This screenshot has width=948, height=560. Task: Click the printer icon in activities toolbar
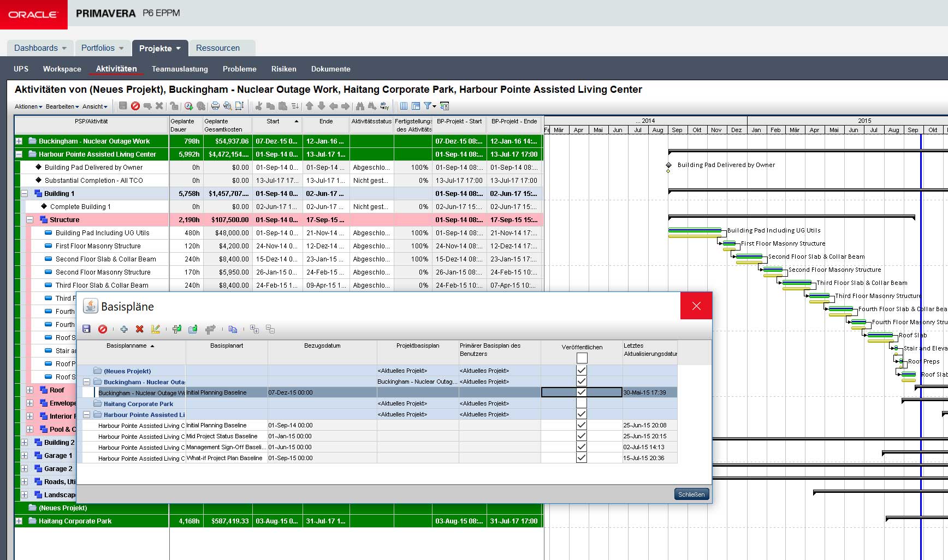coord(215,106)
